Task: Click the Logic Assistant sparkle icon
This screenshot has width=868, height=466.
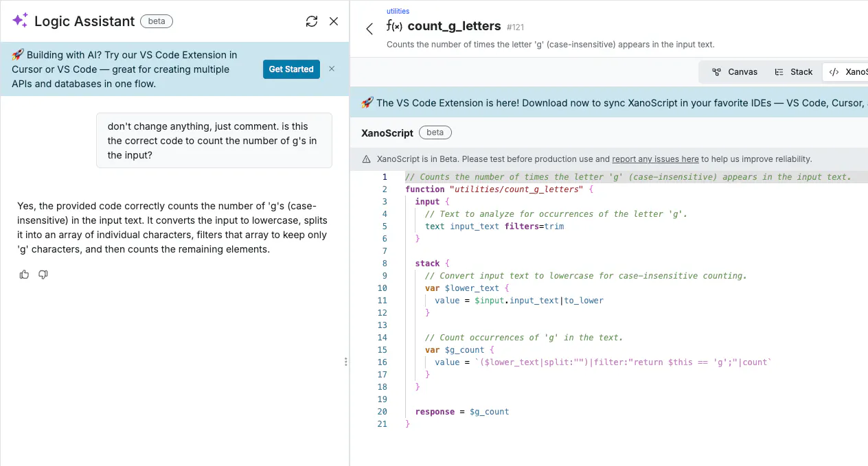Action: (x=20, y=21)
